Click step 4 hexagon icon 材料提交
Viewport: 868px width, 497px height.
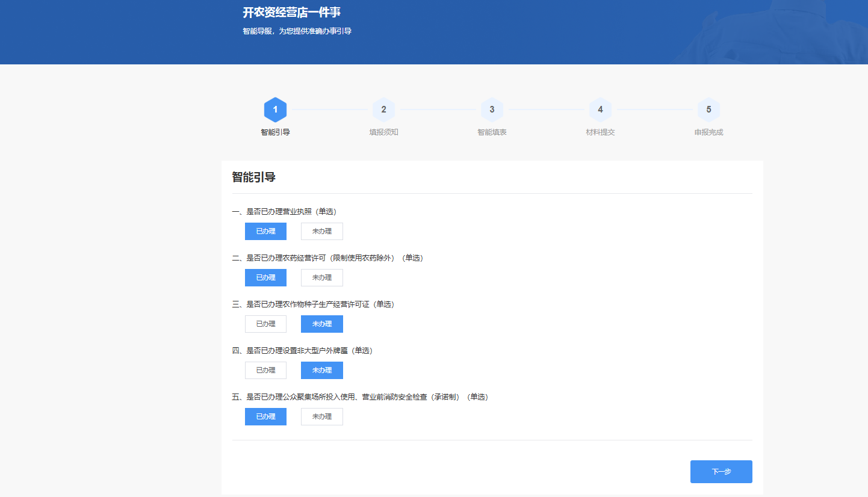600,110
